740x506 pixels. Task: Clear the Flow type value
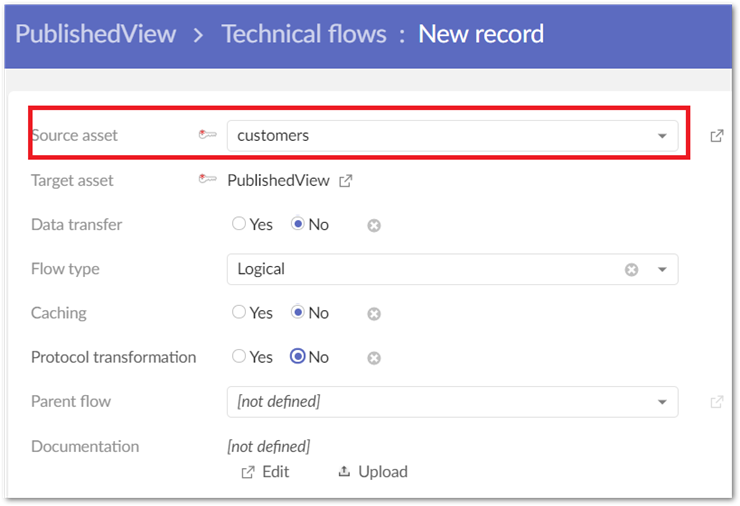click(x=631, y=269)
